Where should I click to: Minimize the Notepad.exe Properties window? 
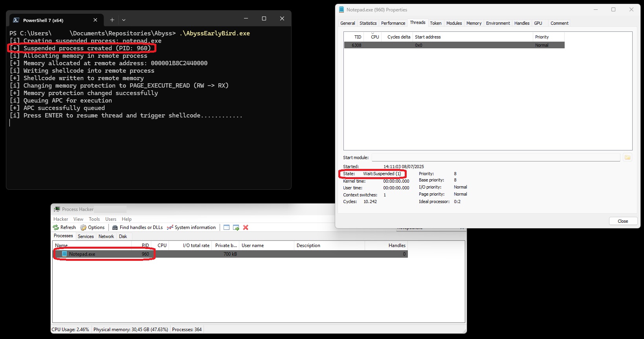(596, 10)
